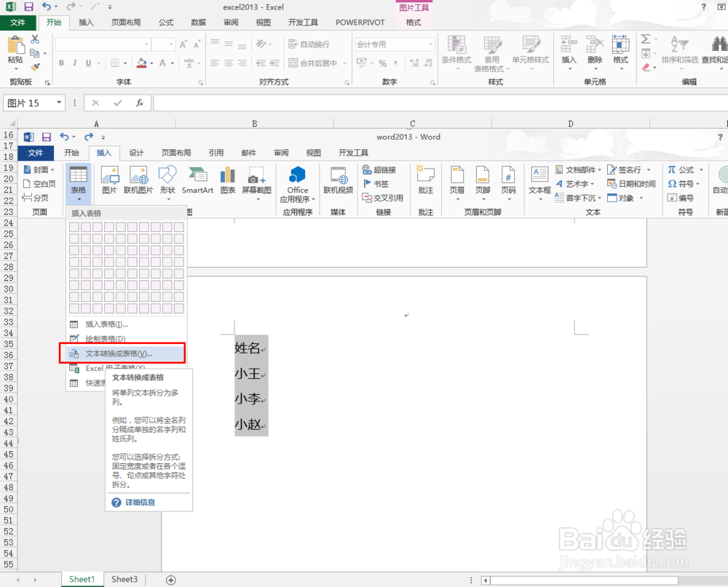
Task: Click Word 联机图片 online pictures icon
Action: click(x=138, y=175)
